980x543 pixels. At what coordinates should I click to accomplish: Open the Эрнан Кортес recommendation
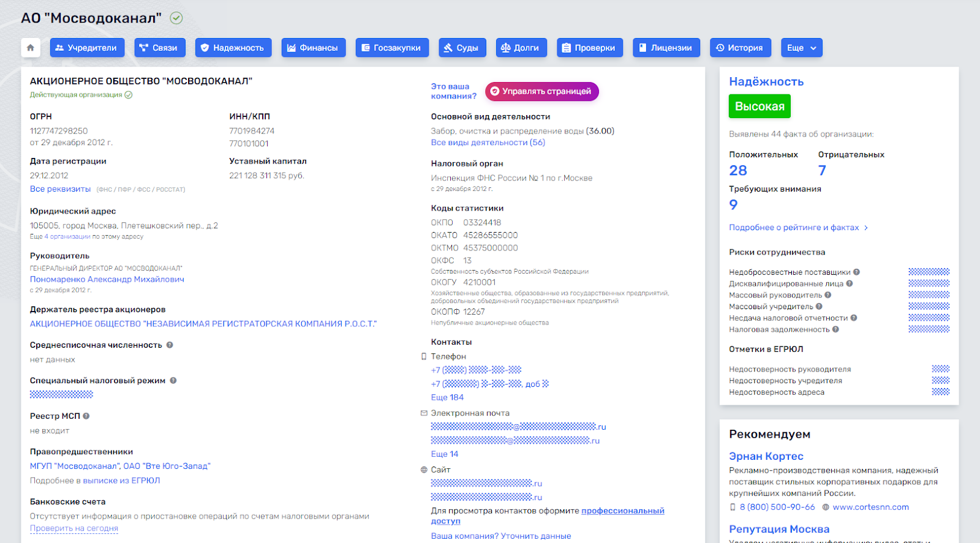point(766,457)
